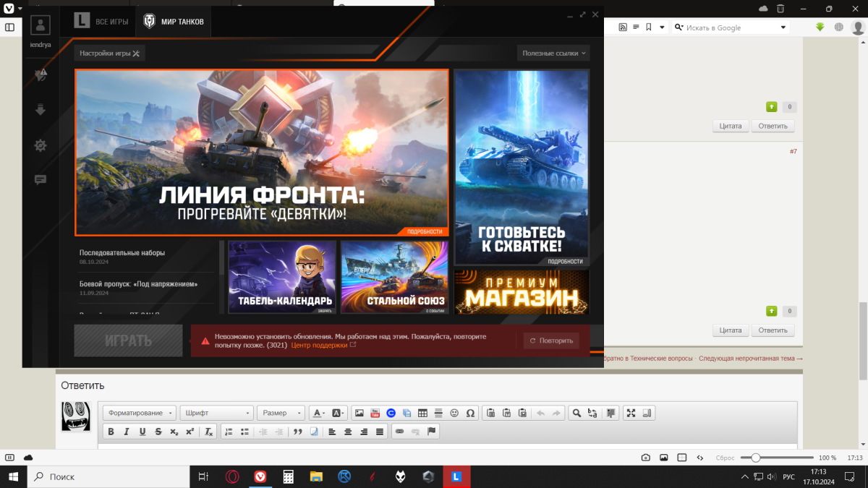Toggle underline formatting in the editor
Screen dimensions: 868x488
click(x=142, y=432)
